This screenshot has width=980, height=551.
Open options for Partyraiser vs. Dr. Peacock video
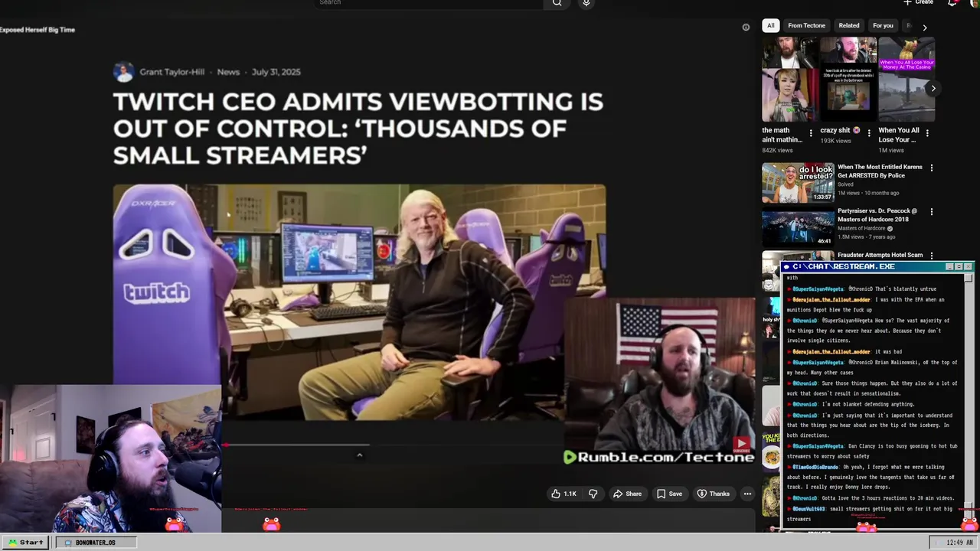[x=932, y=212]
